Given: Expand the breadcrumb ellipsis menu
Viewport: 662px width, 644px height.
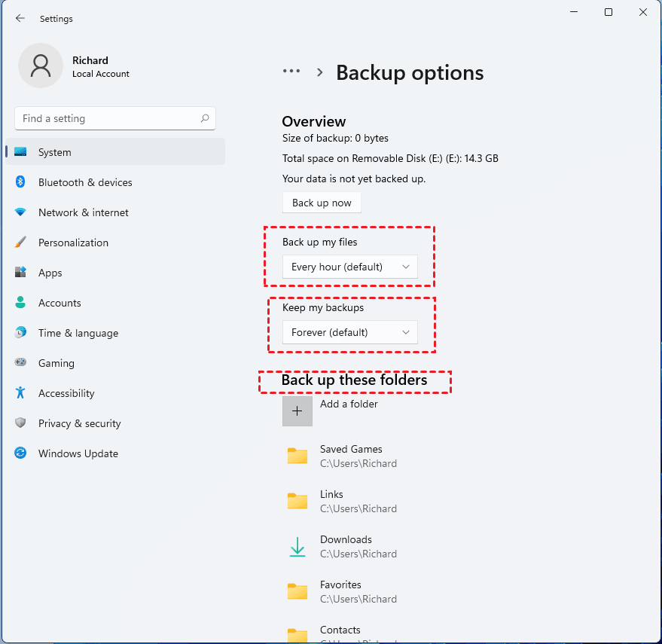Looking at the screenshot, I should click(x=291, y=72).
